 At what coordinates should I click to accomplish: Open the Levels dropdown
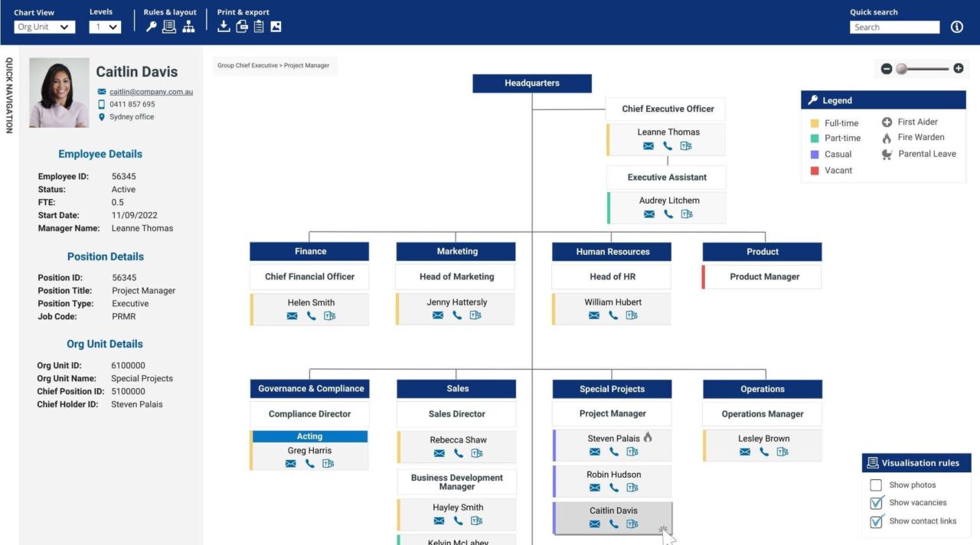click(x=105, y=27)
